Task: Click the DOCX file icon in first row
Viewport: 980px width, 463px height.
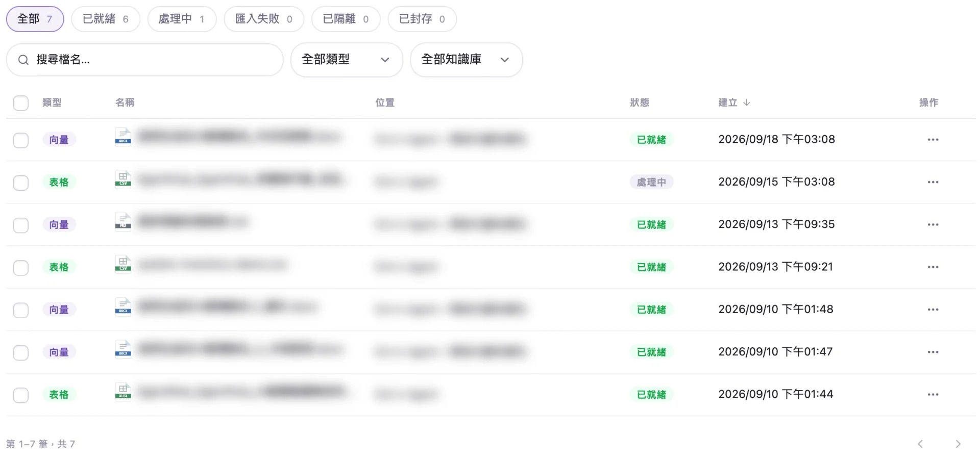Action: pos(123,137)
